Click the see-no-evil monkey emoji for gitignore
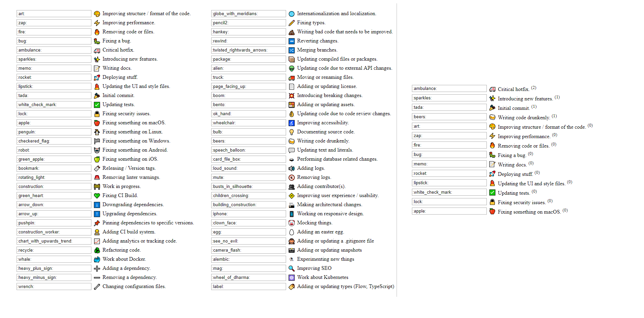 291,241
